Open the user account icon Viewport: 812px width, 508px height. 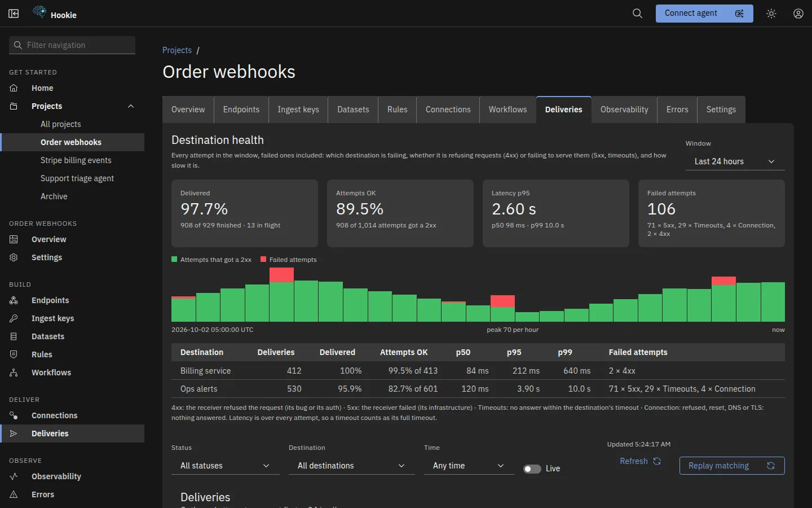pyautogui.click(x=798, y=14)
